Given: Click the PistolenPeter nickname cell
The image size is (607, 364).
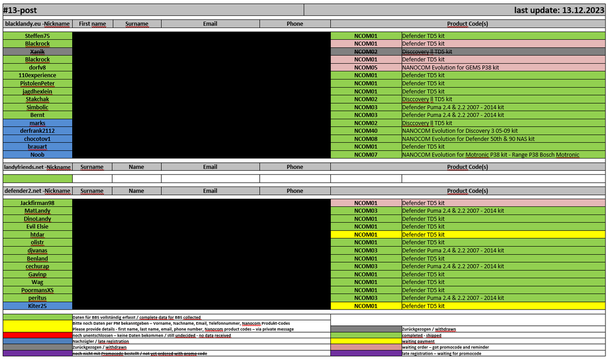Looking at the screenshot, I should (38, 83).
